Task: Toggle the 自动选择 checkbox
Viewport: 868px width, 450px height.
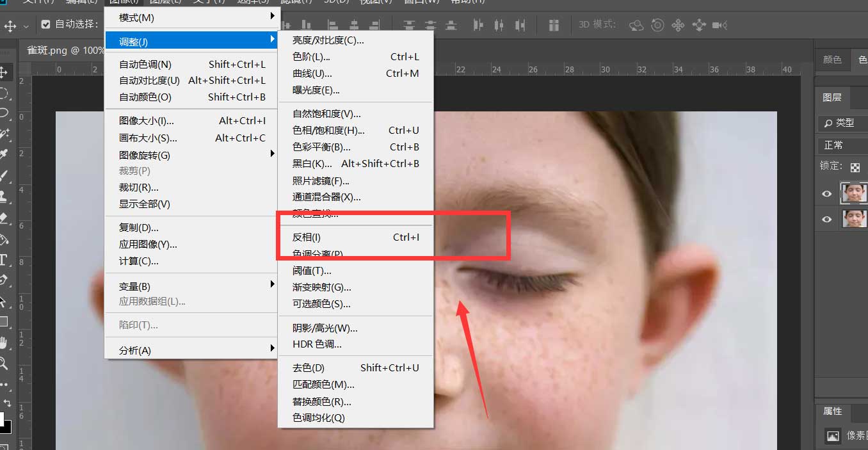Action: coord(45,24)
